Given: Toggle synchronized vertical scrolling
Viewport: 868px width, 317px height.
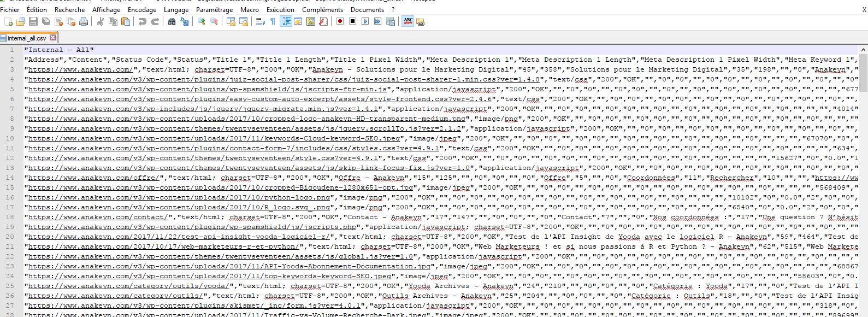Looking at the screenshot, I should pos(231,21).
